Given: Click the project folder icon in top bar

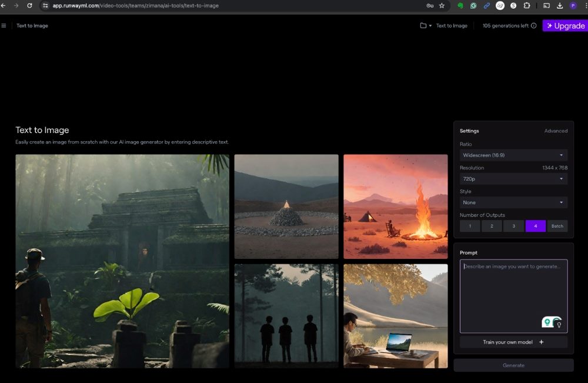Looking at the screenshot, I should pos(423,25).
